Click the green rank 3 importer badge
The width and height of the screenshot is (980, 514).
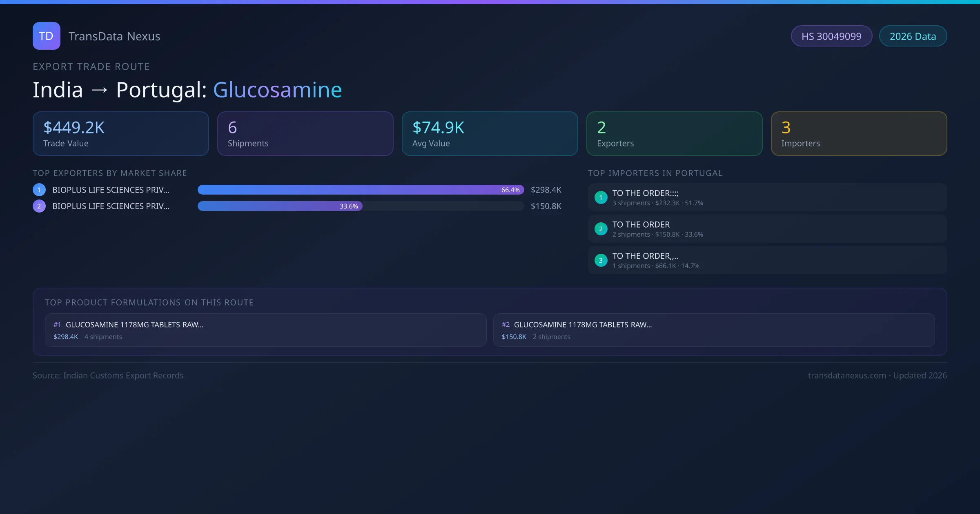pos(601,260)
